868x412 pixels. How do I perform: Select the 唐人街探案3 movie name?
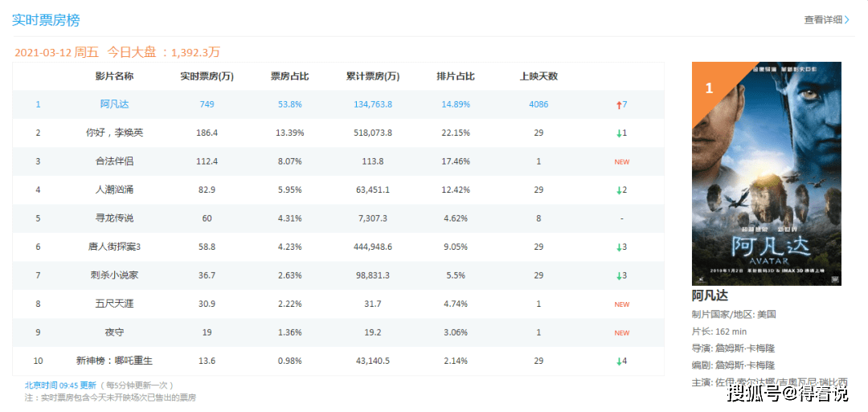115,247
